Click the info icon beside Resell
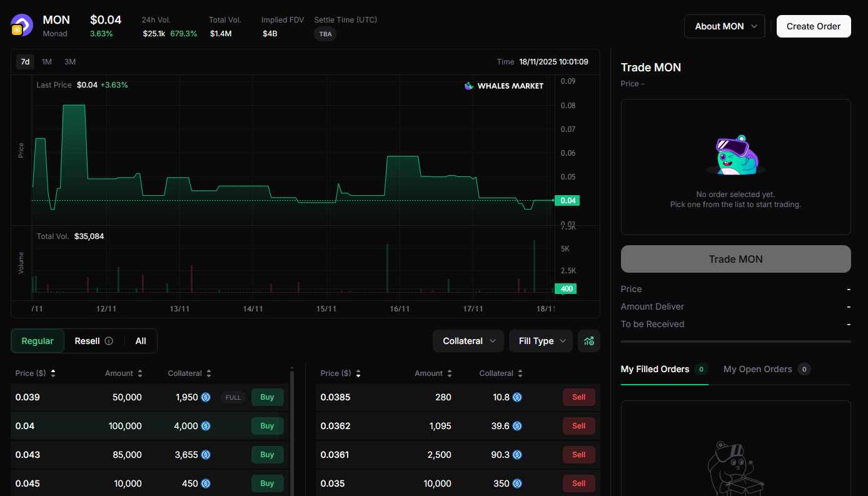Image resolution: width=868 pixels, height=496 pixels. pyautogui.click(x=109, y=341)
